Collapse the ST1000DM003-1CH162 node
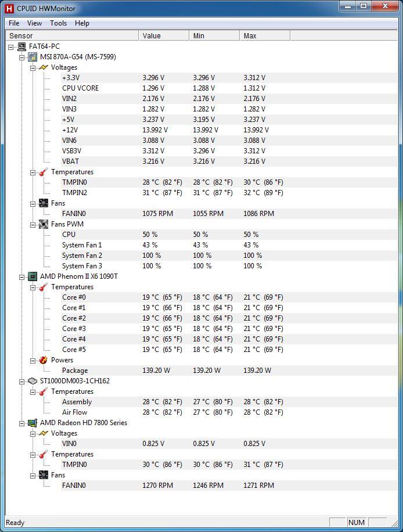 click(21, 382)
